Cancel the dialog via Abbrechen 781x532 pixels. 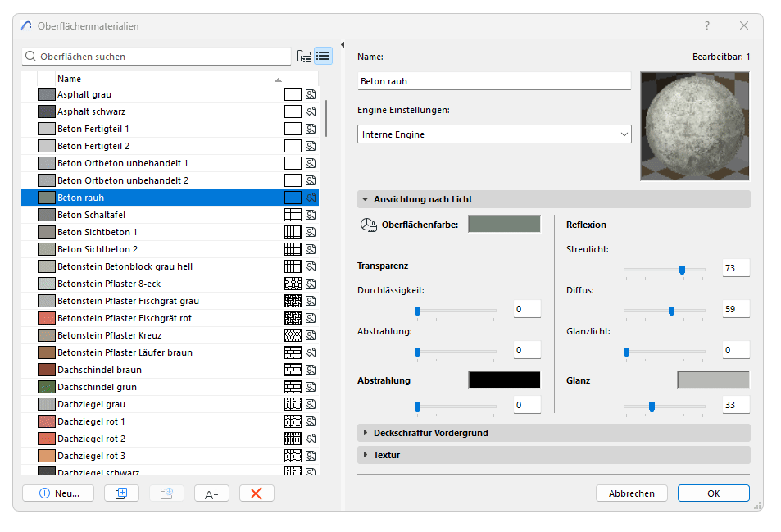[x=631, y=493]
